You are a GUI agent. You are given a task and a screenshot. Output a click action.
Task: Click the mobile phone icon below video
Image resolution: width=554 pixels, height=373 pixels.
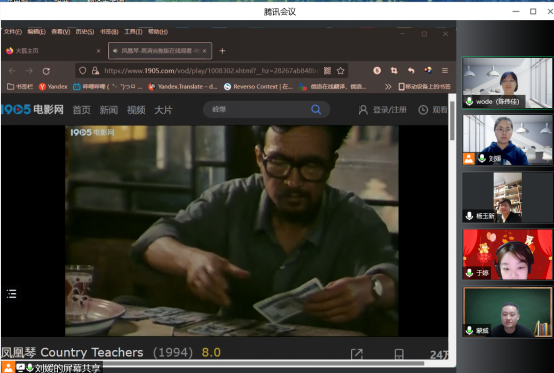(x=399, y=354)
